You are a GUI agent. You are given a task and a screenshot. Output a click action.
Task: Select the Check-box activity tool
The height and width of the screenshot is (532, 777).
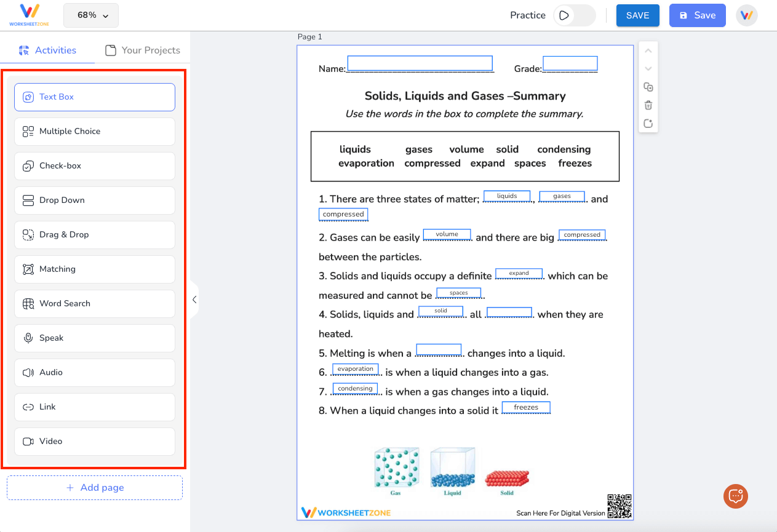point(94,165)
